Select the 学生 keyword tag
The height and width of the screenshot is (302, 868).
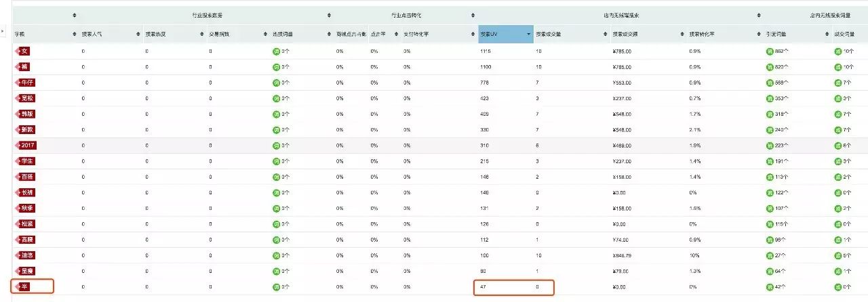pyautogui.click(x=24, y=161)
